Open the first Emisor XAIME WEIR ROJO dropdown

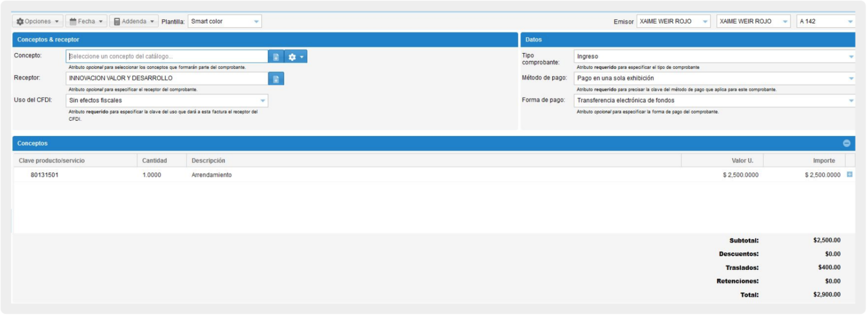[673, 21]
